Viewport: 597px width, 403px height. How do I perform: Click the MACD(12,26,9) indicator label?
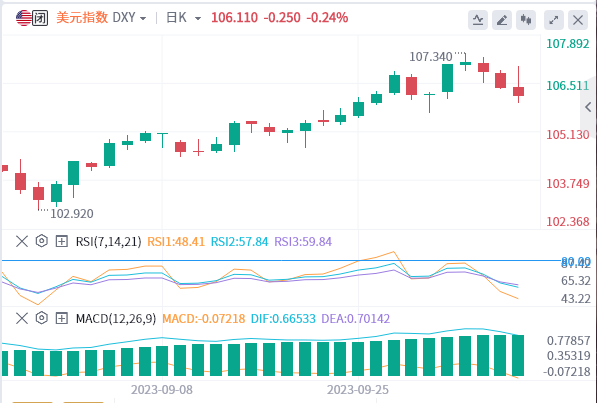tap(116, 318)
